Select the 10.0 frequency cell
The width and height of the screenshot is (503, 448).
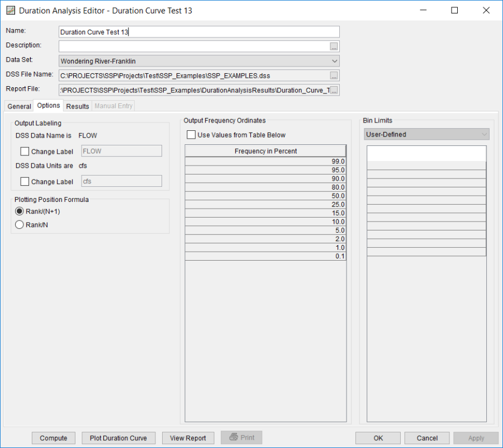pyautogui.click(x=265, y=221)
